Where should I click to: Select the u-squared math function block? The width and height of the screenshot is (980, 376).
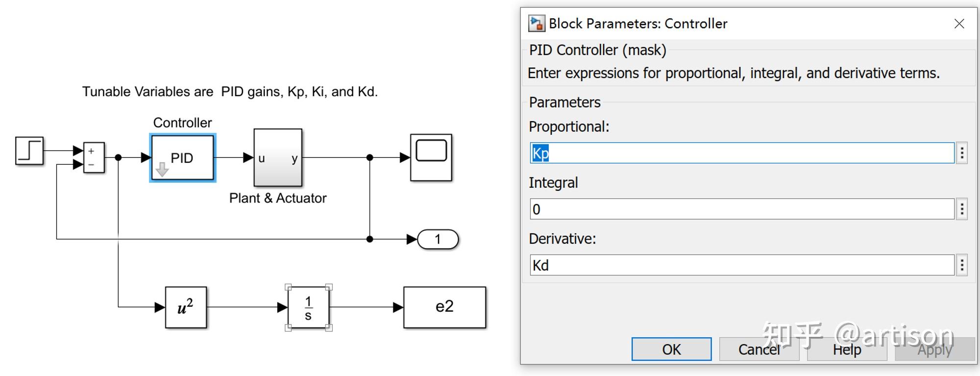186,307
